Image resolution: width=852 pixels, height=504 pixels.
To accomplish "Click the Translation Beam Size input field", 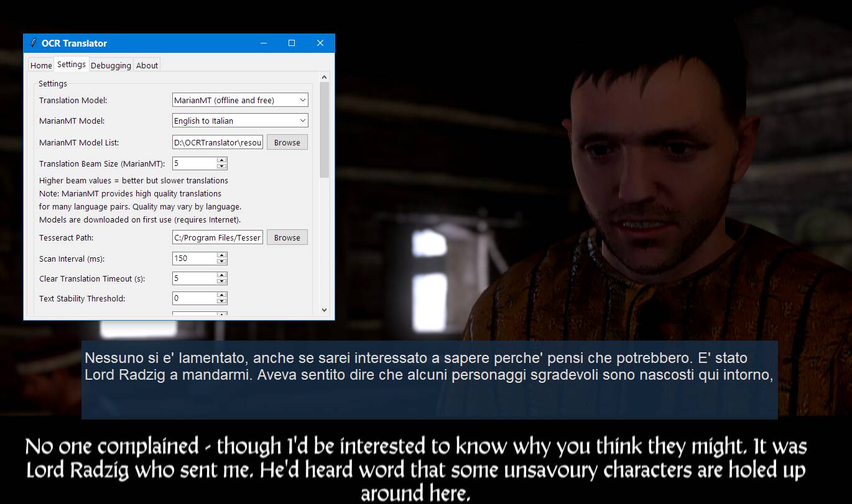I will click(x=194, y=163).
